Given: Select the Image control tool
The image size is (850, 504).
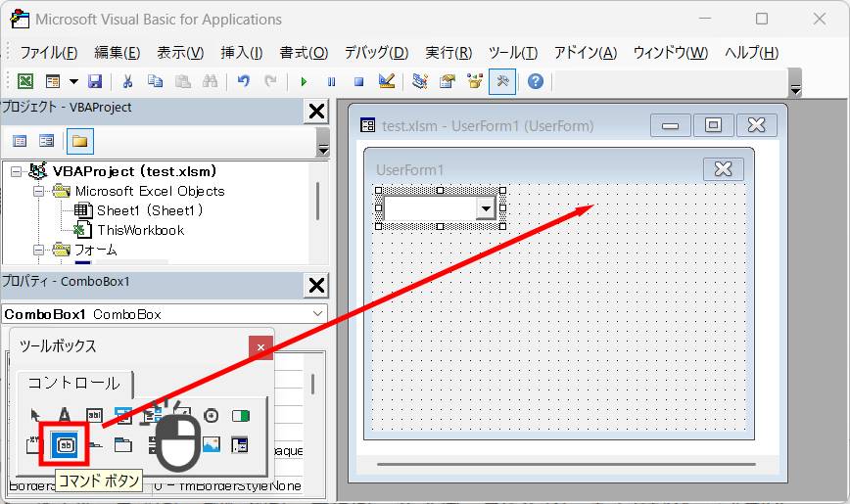Looking at the screenshot, I should [x=211, y=445].
